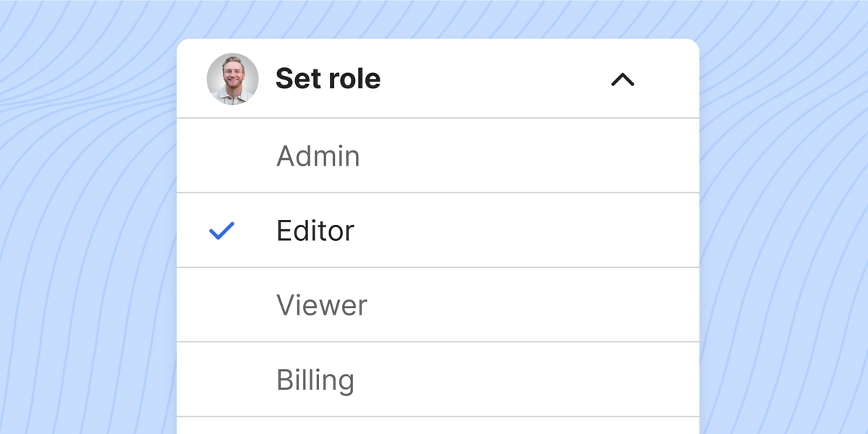The width and height of the screenshot is (868, 434).
Task: Collapse the Set role dropdown chevron
Action: click(622, 80)
